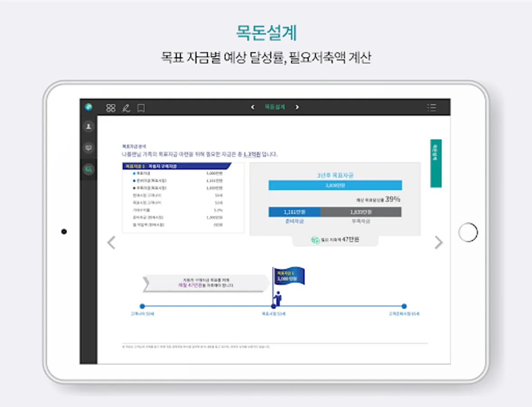Tap the 목표자금 분석 section heading

[x=134, y=147]
